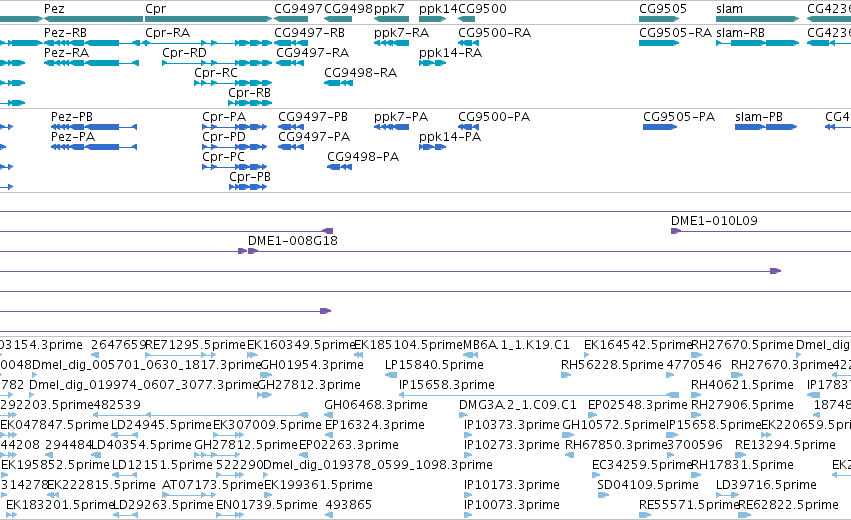Select protein slam-PB
The height and width of the screenshot is (520, 851).
(766, 127)
